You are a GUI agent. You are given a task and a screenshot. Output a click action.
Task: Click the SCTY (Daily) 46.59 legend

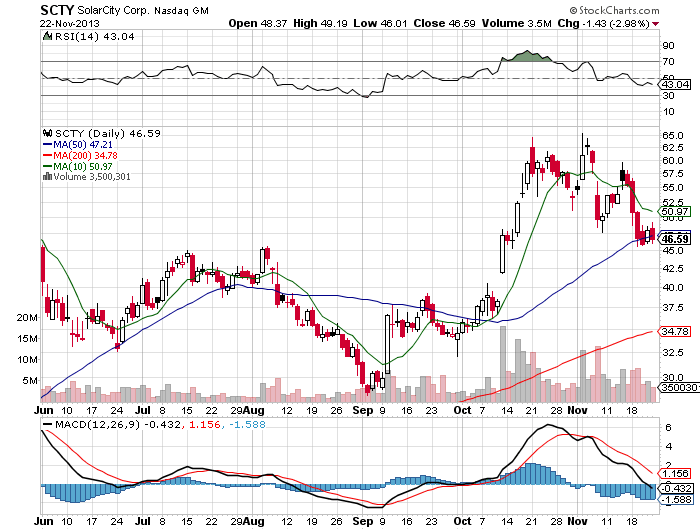pyautogui.click(x=108, y=134)
